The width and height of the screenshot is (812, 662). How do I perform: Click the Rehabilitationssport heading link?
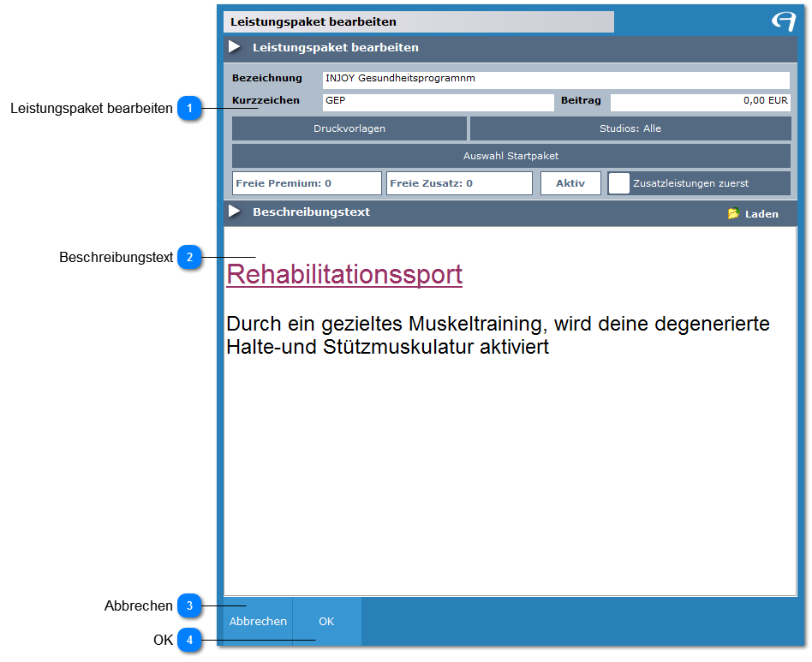344,274
